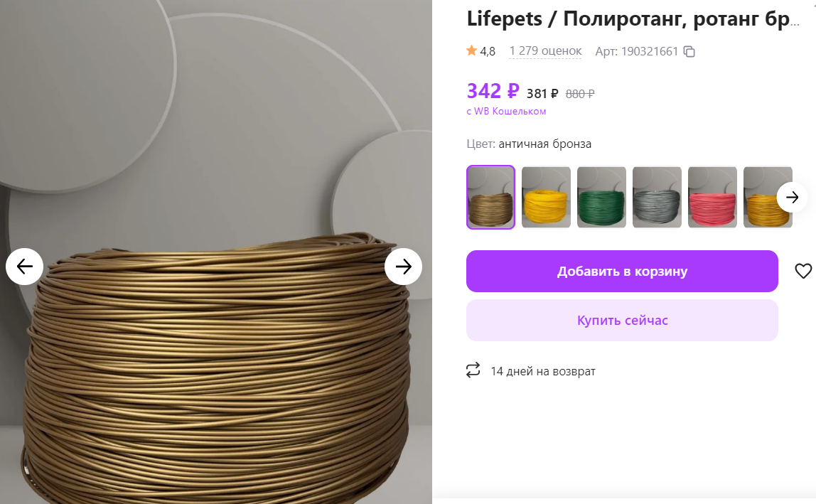Click the Lifepets product title
Viewport: 816px width, 504px height.
(x=633, y=18)
